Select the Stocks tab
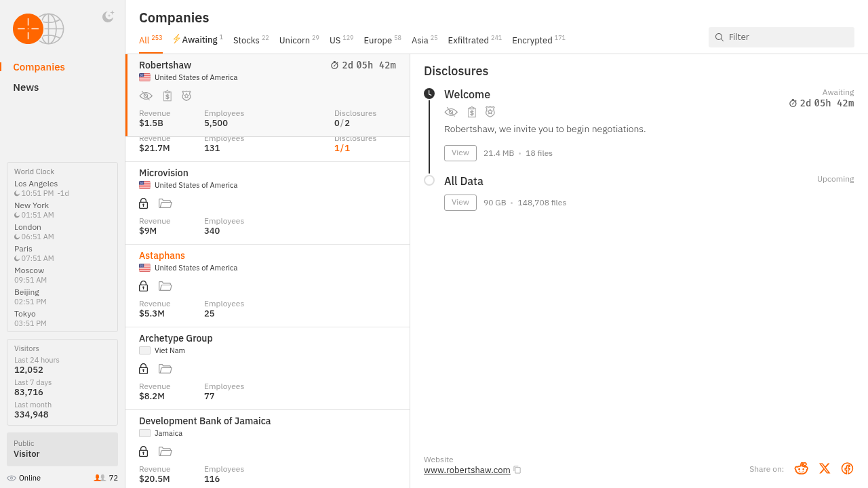The height and width of the screenshot is (488, 868). click(251, 40)
